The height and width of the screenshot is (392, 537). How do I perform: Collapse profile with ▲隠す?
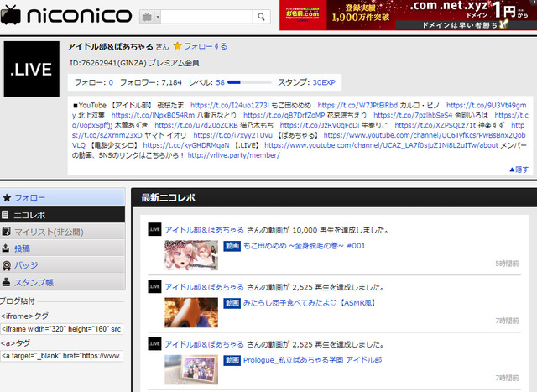pyautogui.click(x=519, y=170)
